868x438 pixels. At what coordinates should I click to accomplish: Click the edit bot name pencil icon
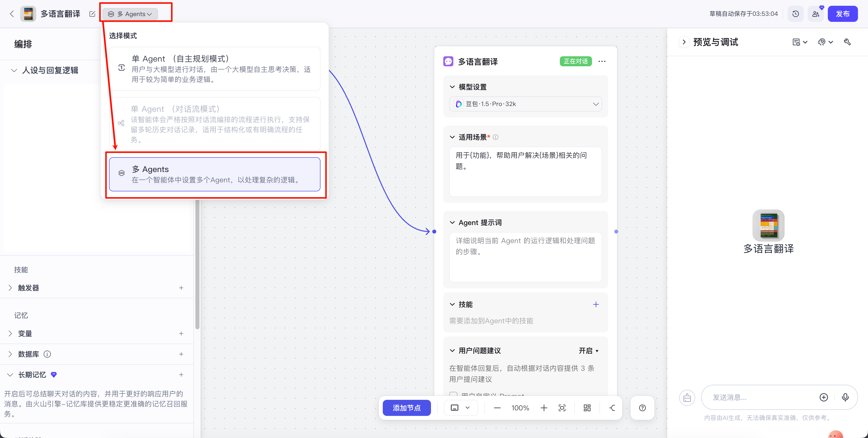coord(92,14)
